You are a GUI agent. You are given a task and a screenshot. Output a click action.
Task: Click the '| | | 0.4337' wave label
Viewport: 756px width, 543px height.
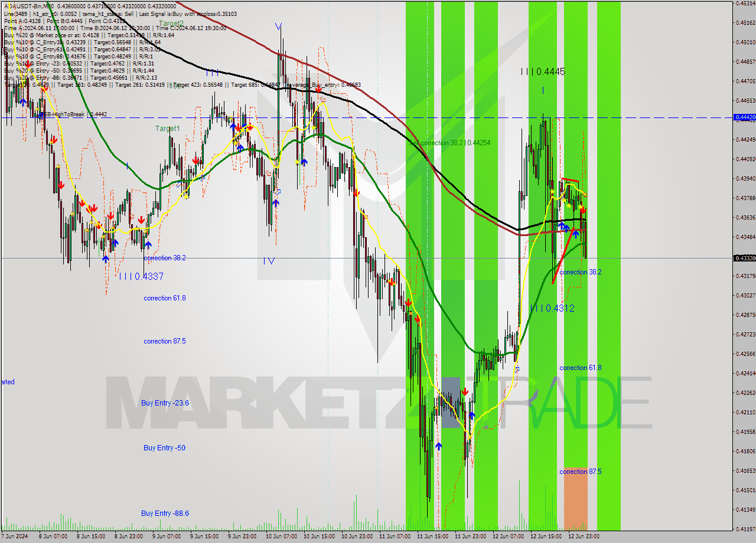[x=141, y=276]
